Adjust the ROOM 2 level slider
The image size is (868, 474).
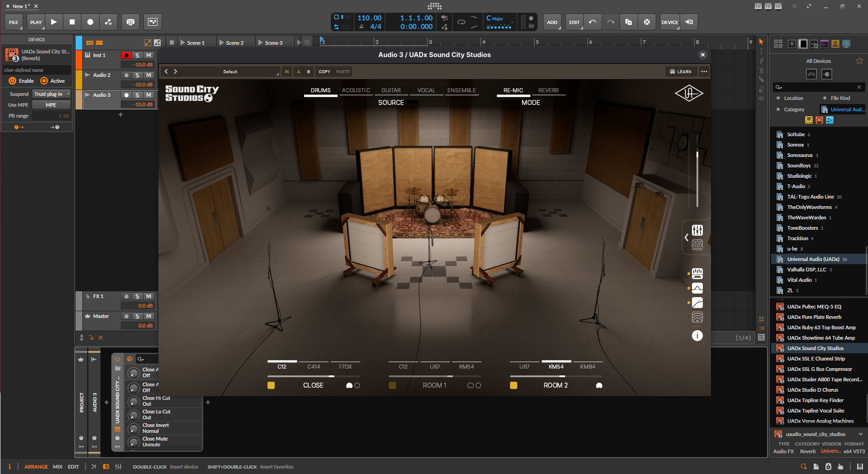coord(562,376)
